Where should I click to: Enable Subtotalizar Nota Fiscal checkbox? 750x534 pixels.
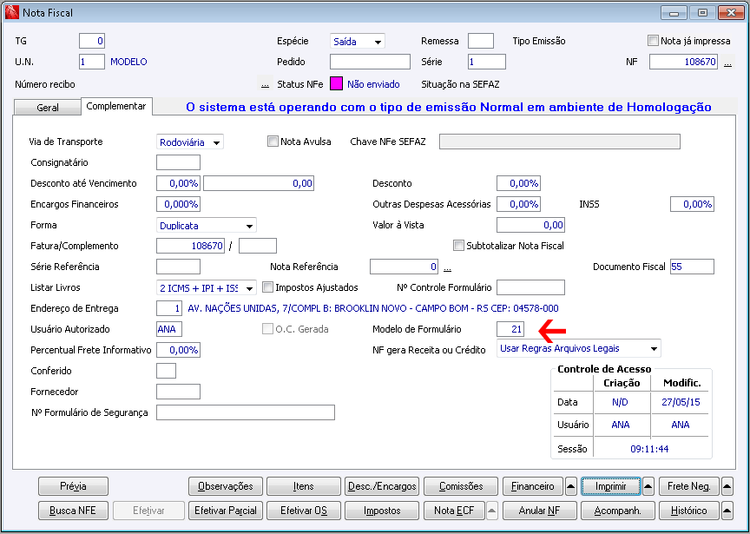458,245
